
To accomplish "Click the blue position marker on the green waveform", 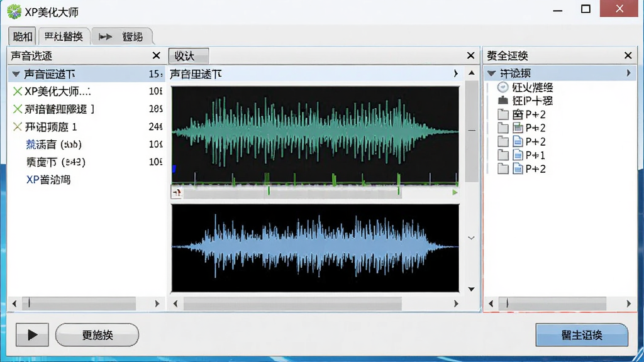I will point(174,168).
